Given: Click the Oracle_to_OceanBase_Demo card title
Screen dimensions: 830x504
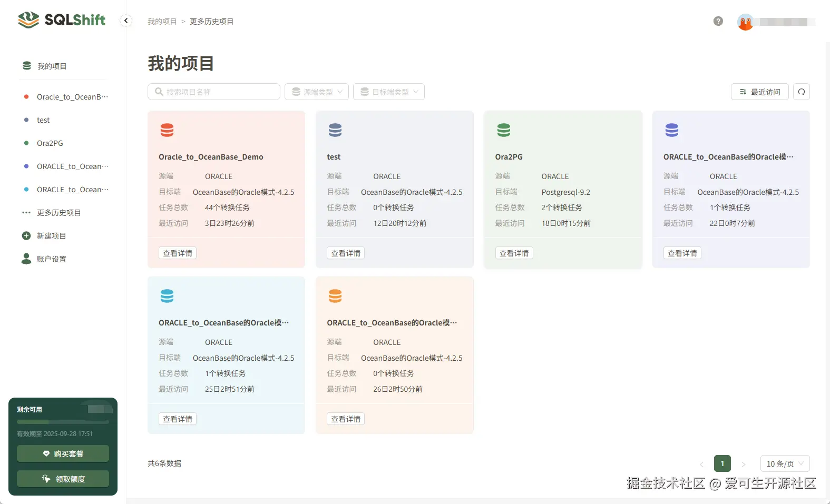Looking at the screenshot, I should [x=211, y=157].
